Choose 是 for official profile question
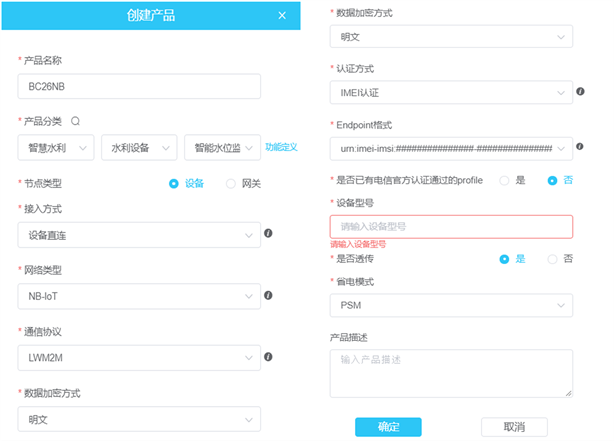This screenshot has height=441, width=614. pyautogui.click(x=505, y=180)
